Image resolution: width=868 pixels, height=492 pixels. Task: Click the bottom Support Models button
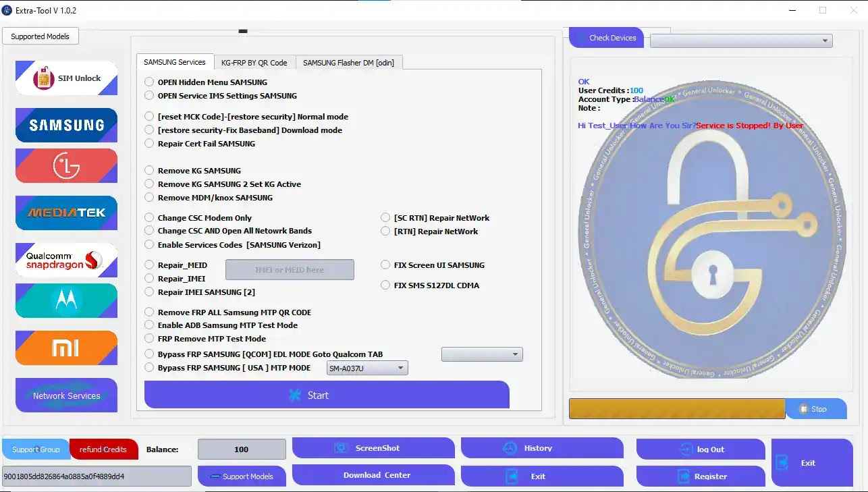pyautogui.click(x=242, y=476)
